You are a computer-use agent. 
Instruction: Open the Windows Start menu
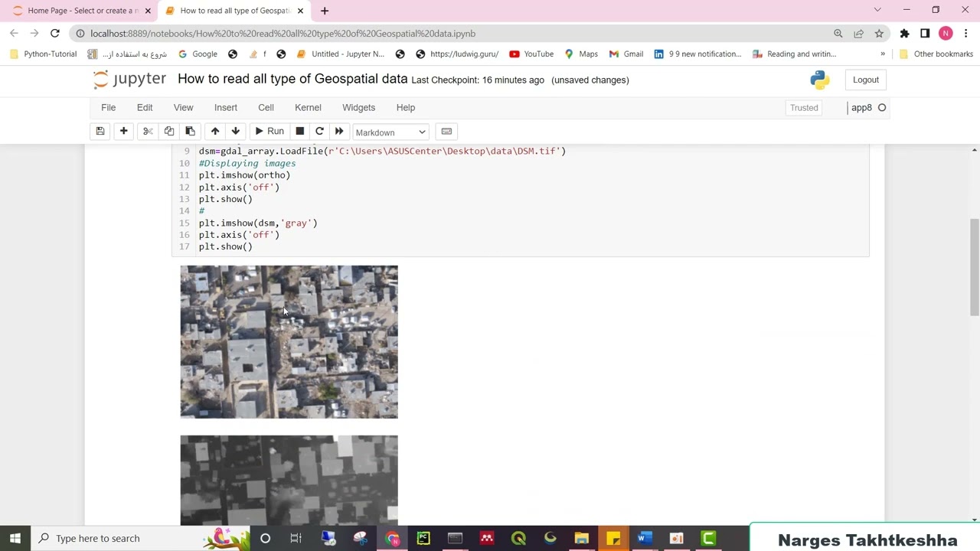coord(15,538)
